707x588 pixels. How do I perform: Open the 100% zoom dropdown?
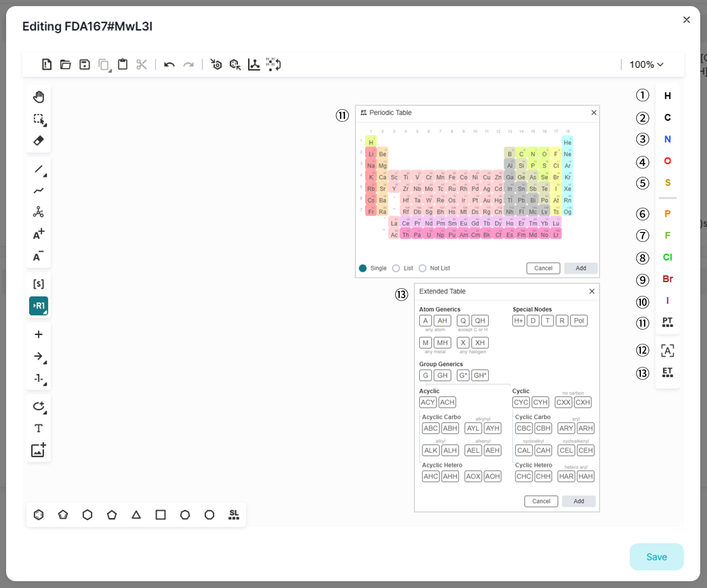coord(646,64)
